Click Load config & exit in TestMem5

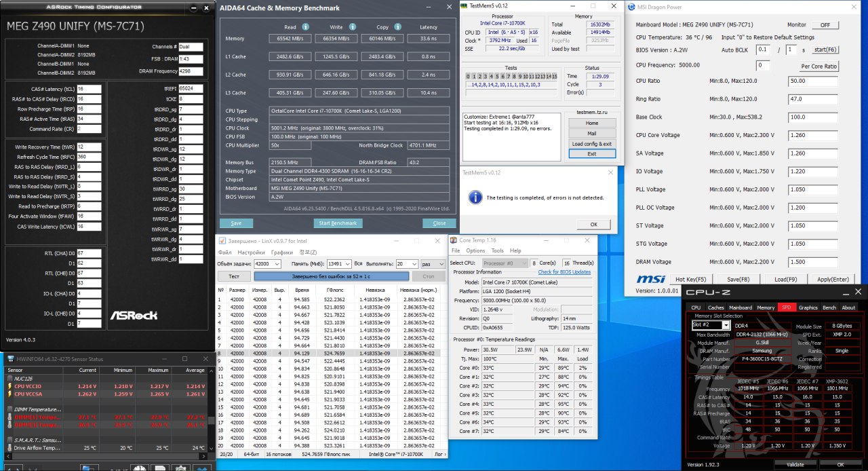pos(591,144)
